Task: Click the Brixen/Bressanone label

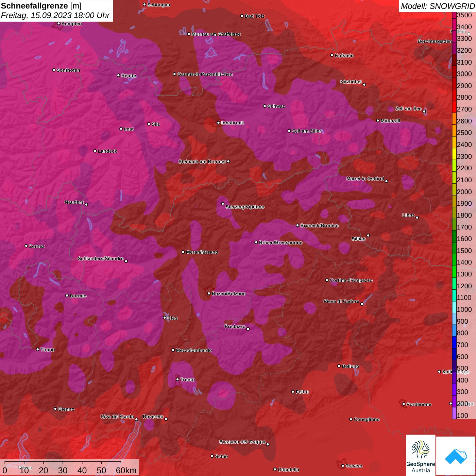Action: (280, 242)
